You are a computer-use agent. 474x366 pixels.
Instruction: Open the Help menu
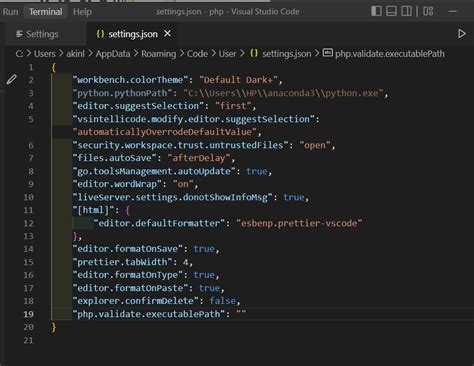point(82,12)
